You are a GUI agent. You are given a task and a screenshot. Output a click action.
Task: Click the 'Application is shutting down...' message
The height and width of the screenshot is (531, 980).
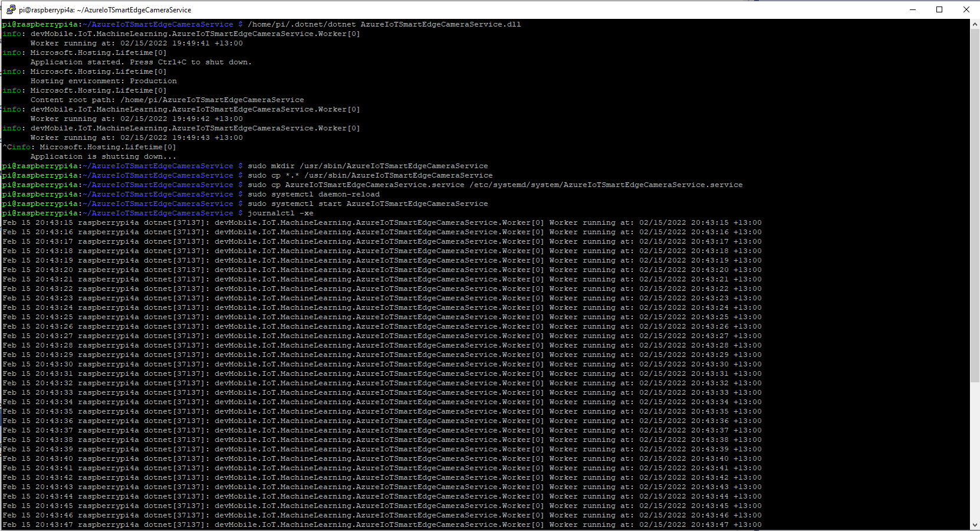[103, 156]
